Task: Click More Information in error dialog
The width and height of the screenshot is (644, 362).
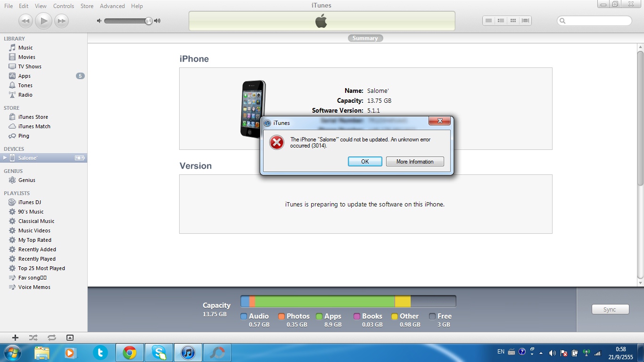Action: 415,161
